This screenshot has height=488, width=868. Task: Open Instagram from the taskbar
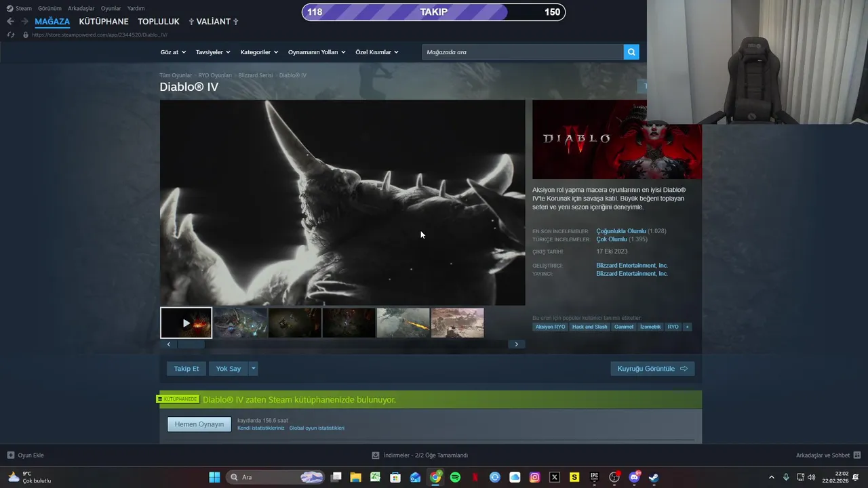535,477
